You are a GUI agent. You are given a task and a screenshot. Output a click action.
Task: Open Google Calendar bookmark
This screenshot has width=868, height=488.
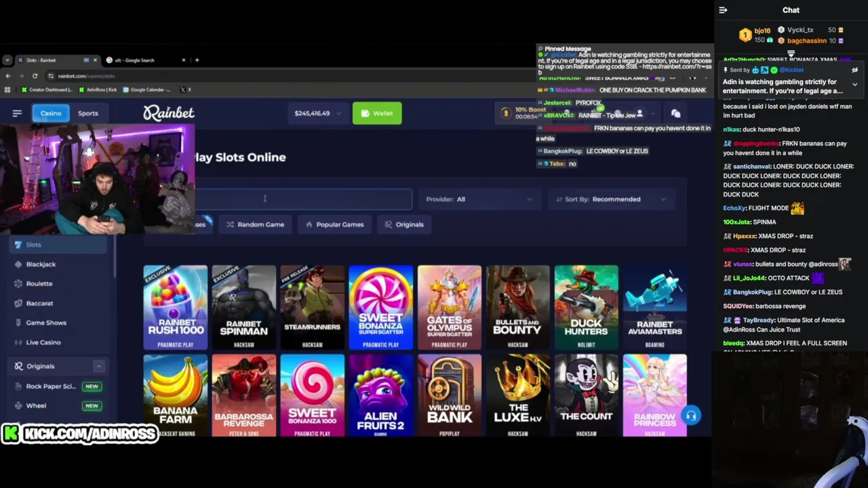click(146, 89)
